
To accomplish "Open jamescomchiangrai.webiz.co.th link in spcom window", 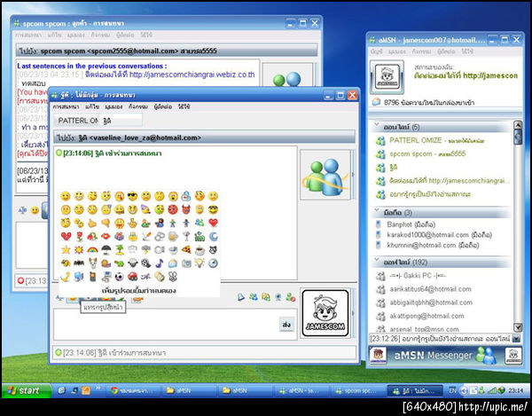I will [x=192, y=75].
